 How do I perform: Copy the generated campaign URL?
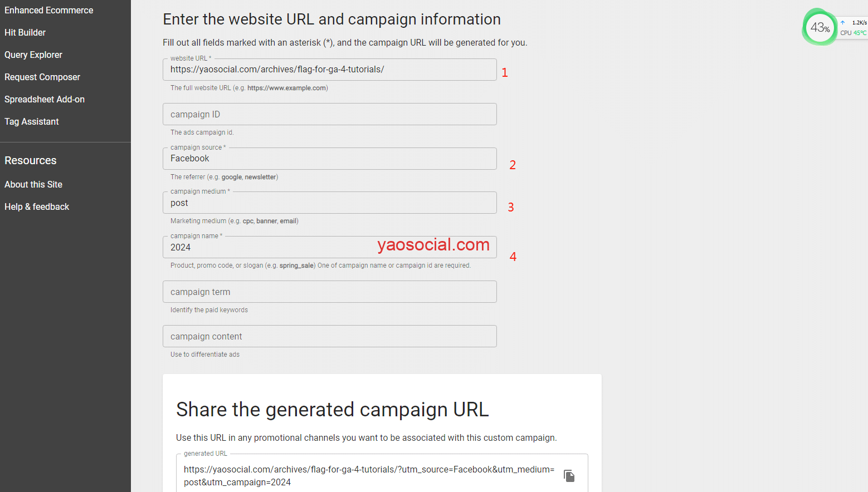[569, 476]
